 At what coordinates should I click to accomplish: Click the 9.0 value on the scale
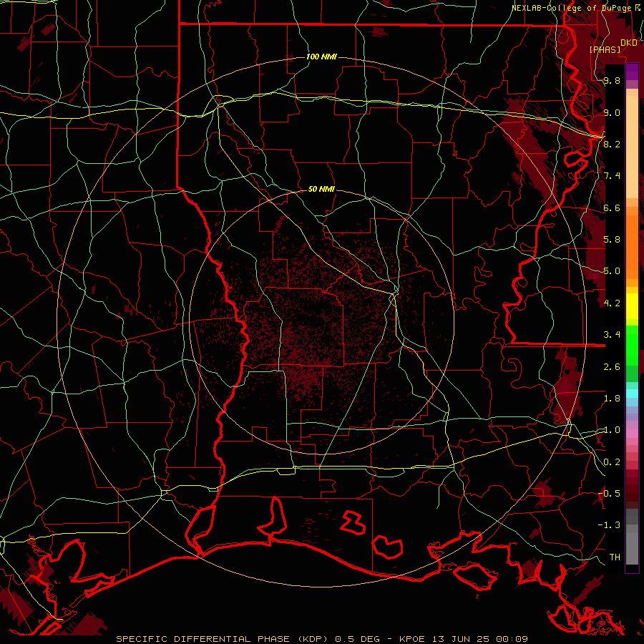pyautogui.click(x=612, y=112)
